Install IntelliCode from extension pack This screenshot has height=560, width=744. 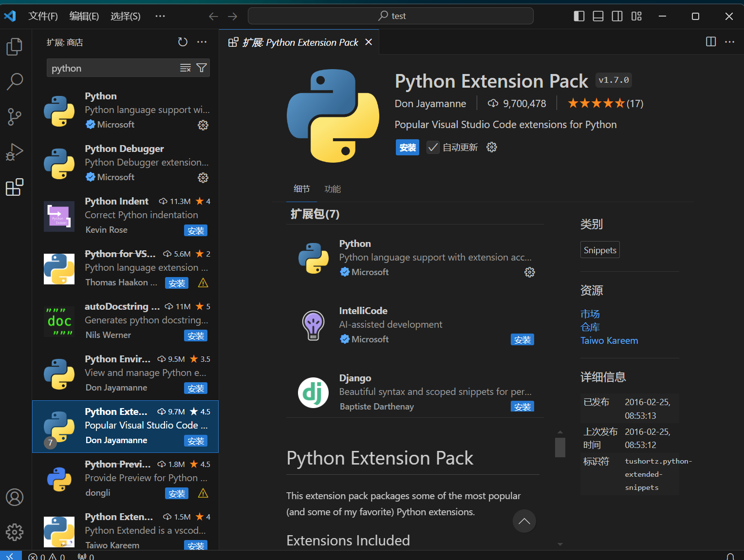522,339
